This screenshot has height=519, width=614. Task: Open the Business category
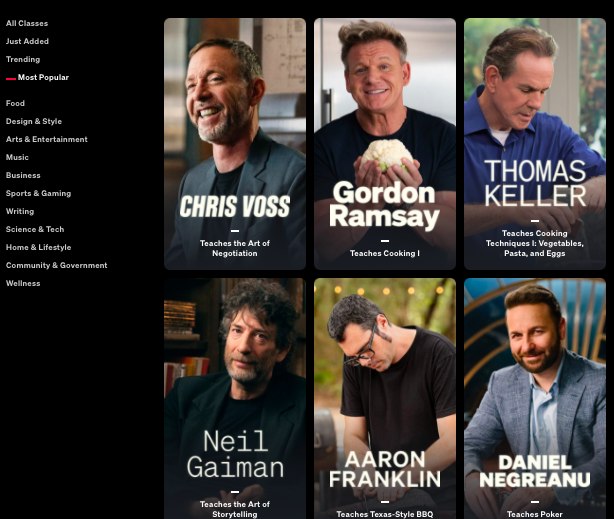click(x=23, y=175)
